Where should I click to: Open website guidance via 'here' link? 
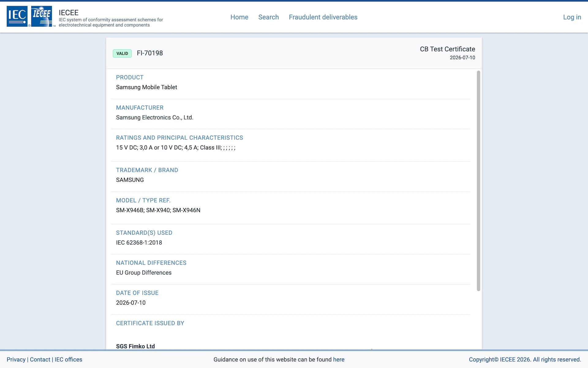point(339,359)
